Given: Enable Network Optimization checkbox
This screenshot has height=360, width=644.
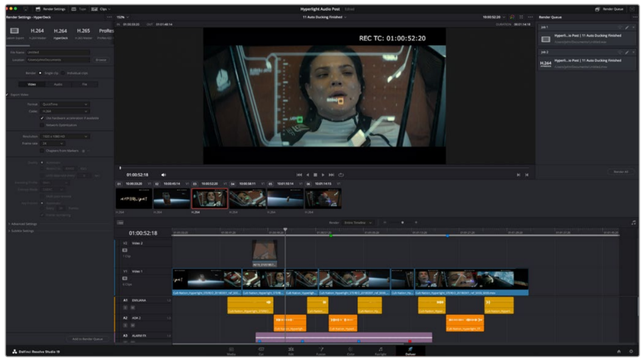Looking at the screenshot, I should tap(42, 125).
